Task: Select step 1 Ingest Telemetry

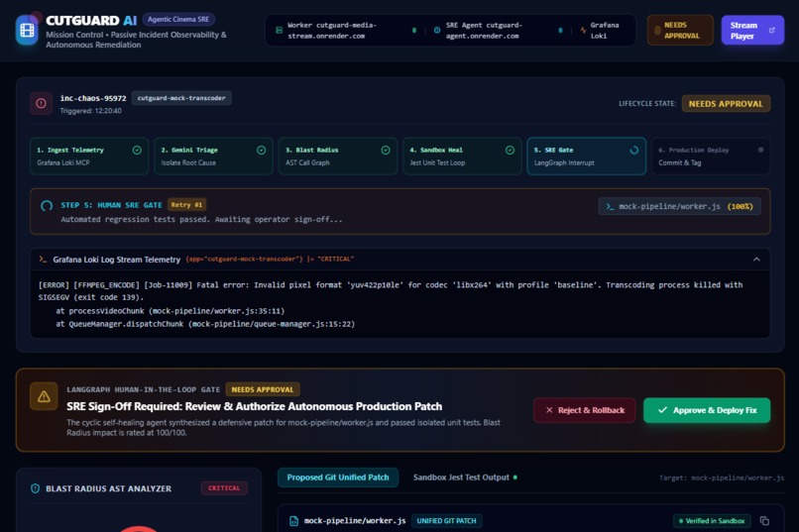Action: pyautogui.click(x=89, y=156)
